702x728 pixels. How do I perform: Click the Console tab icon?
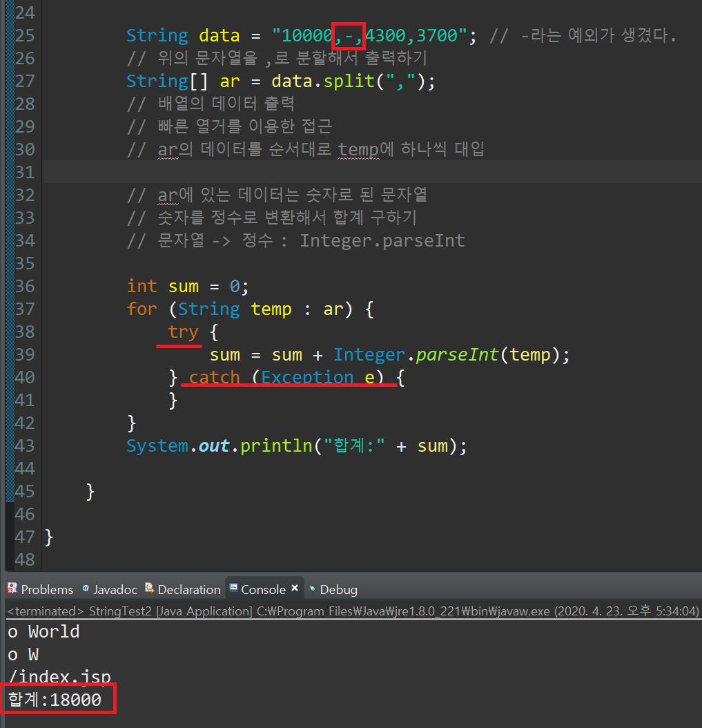pos(234,588)
